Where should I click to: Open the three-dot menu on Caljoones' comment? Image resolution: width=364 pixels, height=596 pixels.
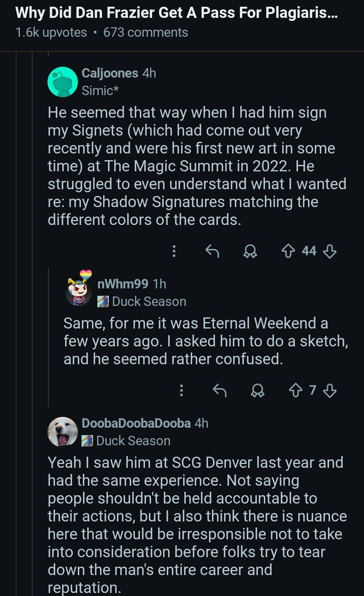(x=174, y=252)
